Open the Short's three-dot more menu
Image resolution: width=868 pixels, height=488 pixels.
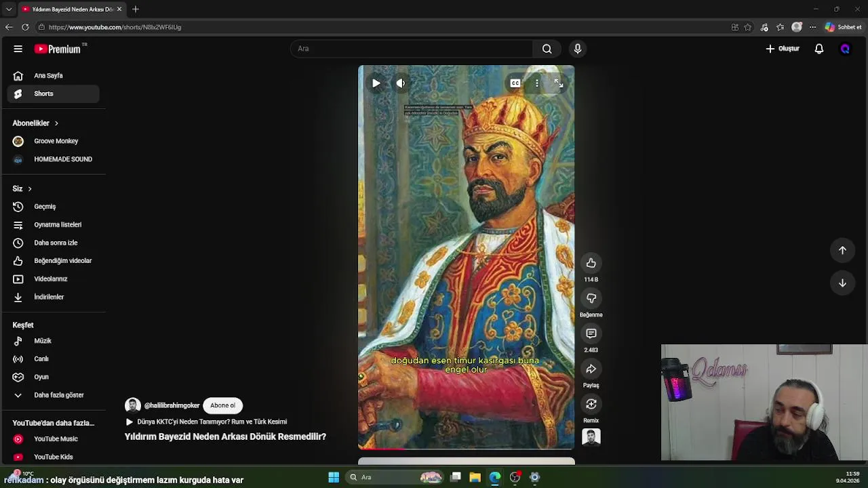click(x=537, y=83)
